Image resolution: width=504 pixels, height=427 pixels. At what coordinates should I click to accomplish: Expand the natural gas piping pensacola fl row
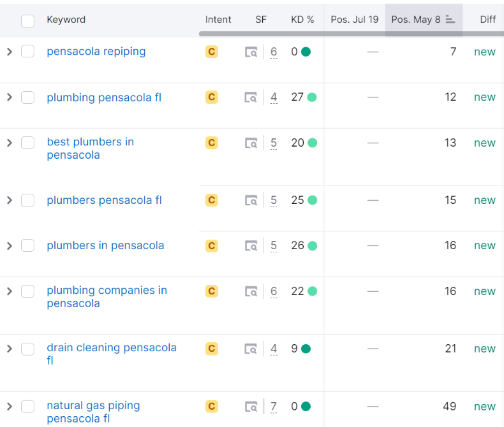[x=9, y=407]
